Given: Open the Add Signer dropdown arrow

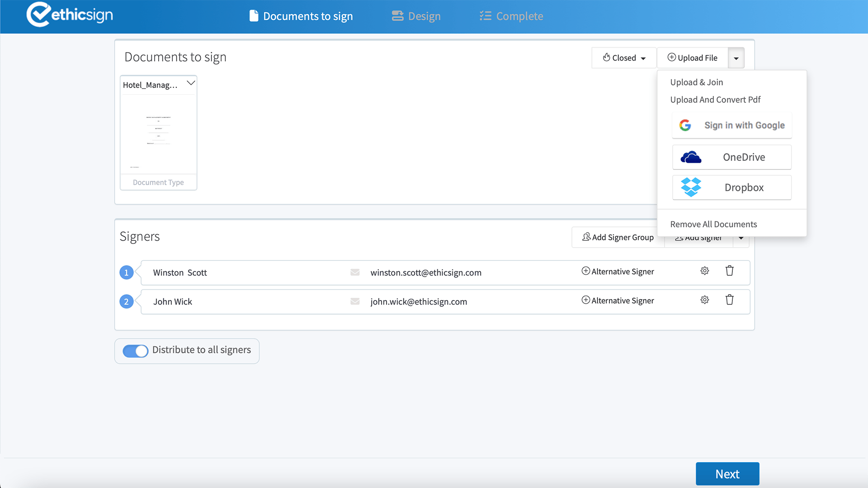Looking at the screenshot, I should point(741,239).
